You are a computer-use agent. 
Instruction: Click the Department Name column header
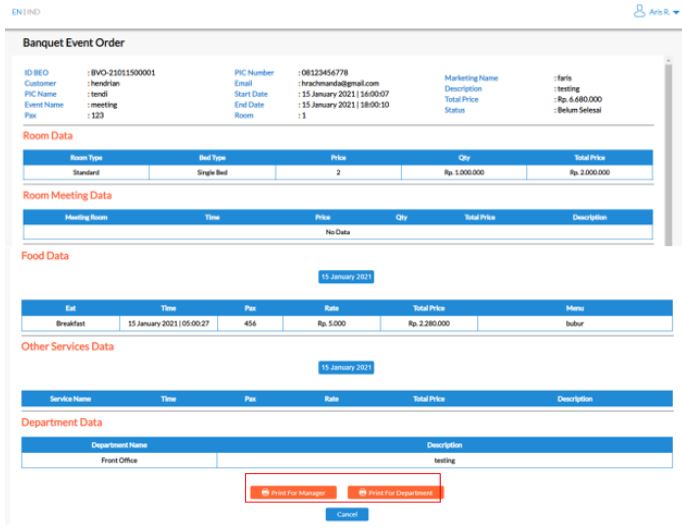click(119, 444)
